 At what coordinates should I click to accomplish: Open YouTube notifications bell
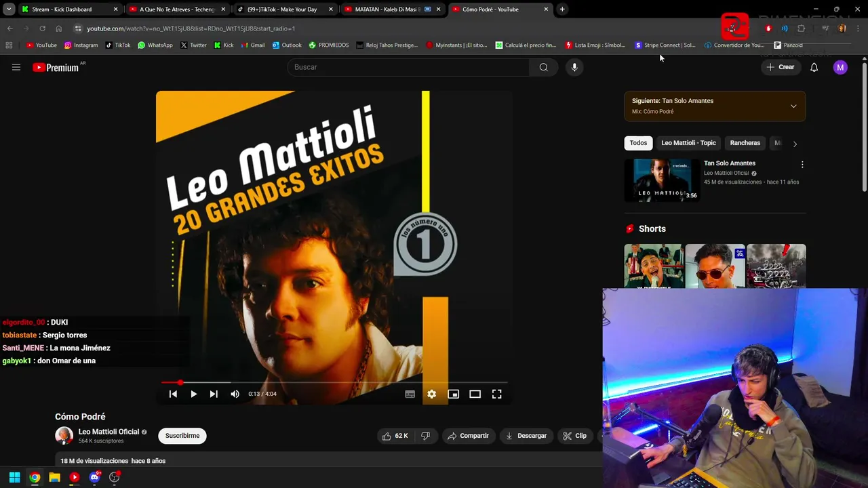[814, 67]
